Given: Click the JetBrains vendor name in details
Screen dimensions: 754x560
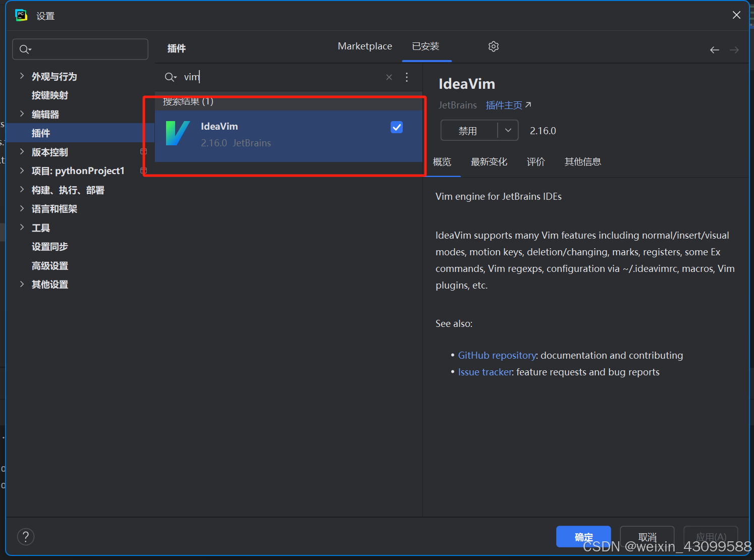Looking at the screenshot, I should coord(457,105).
